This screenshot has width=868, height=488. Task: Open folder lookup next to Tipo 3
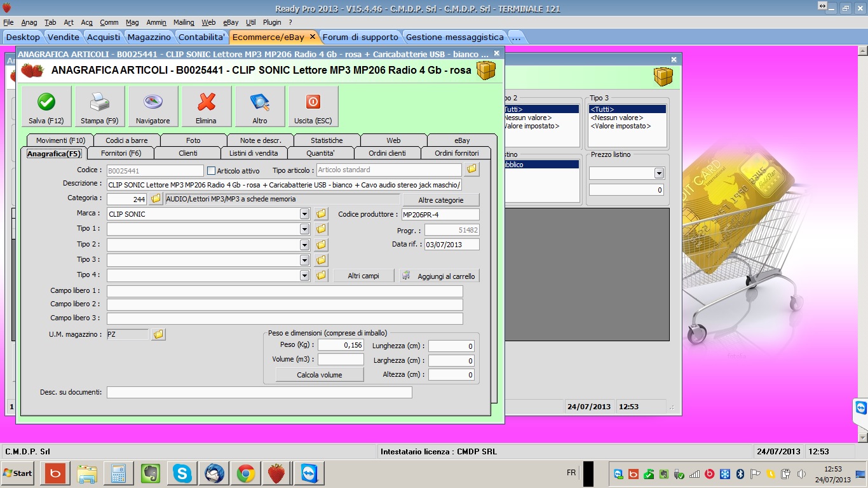pos(322,260)
